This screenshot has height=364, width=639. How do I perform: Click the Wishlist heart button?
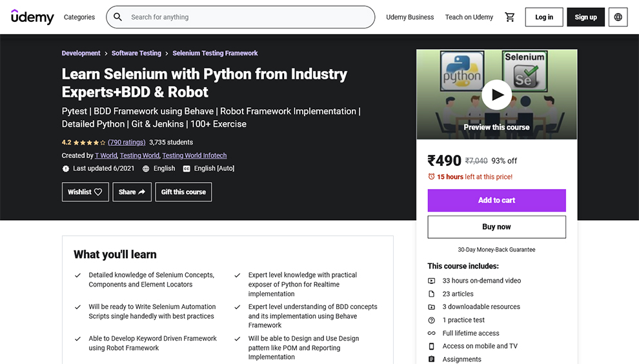coord(85,192)
